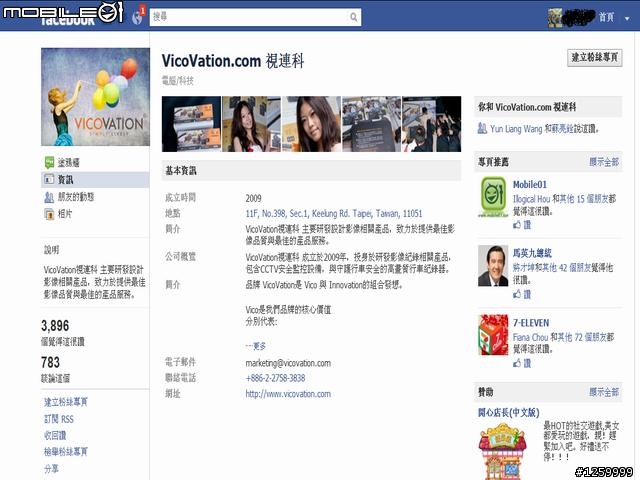Open the 塗鴉牆 wall tab
The height and width of the screenshot is (480, 640).
pyautogui.click(x=69, y=162)
